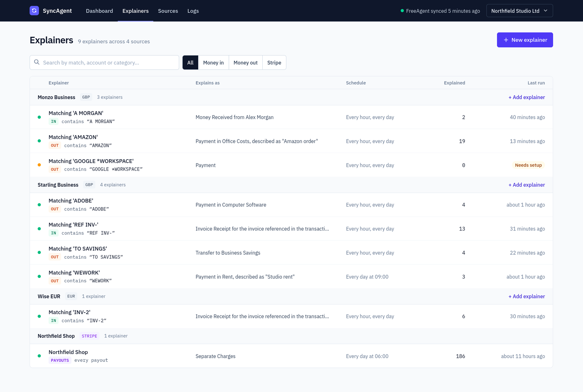Click the Needs setup badge
Screen dimensions: 583x392
point(528,165)
